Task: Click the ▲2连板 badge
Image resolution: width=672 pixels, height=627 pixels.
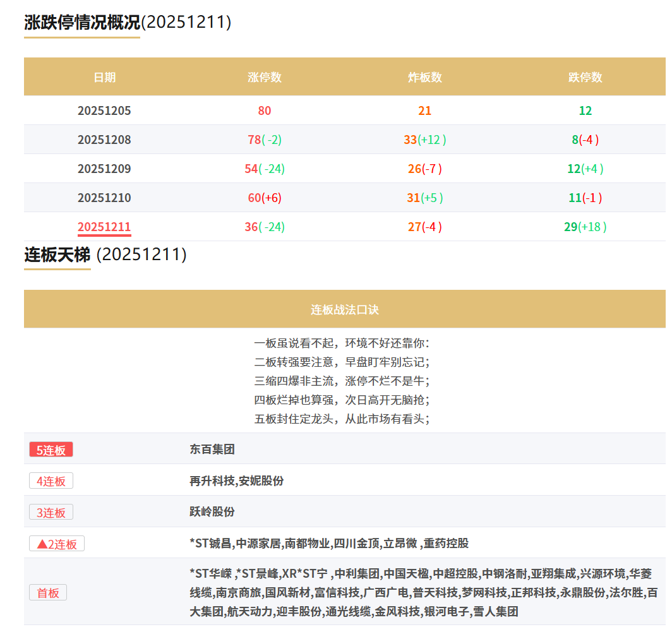Action: click(56, 543)
